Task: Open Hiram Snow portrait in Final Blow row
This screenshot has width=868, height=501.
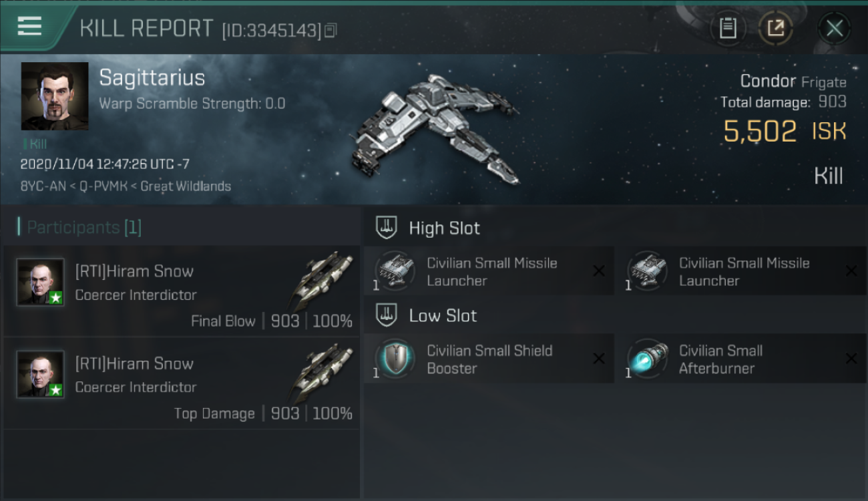Action: click(41, 282)
